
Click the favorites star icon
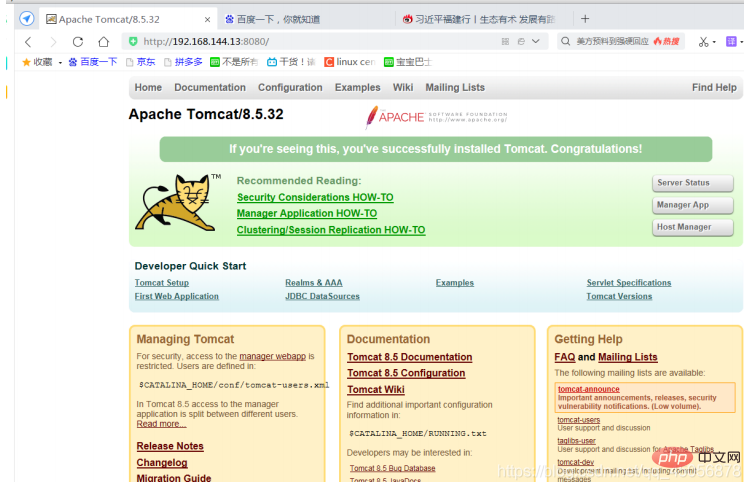(x=26, y=62)
